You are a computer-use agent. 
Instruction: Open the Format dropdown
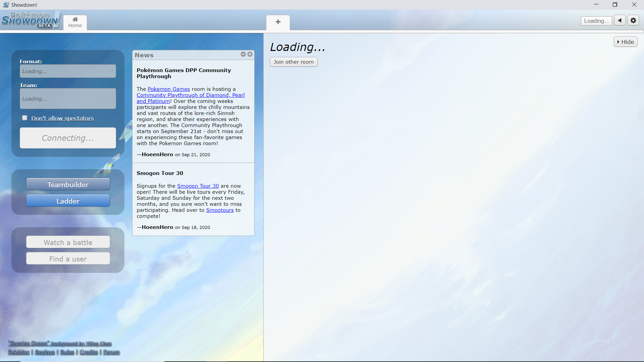click(x=68, y=71)
